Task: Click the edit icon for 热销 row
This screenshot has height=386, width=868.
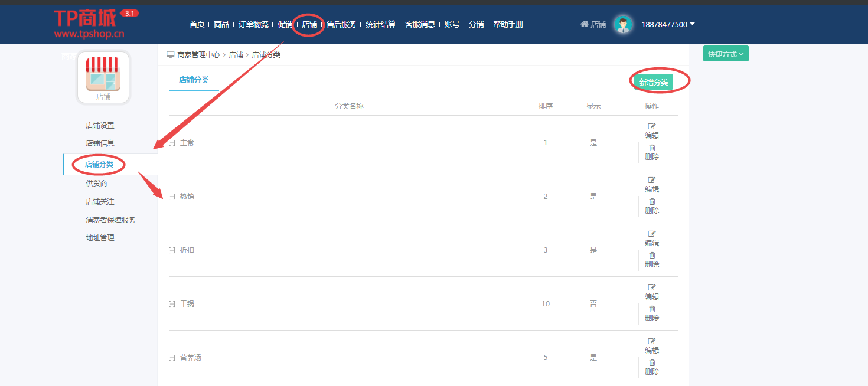Action: click(x=652, y=180)
